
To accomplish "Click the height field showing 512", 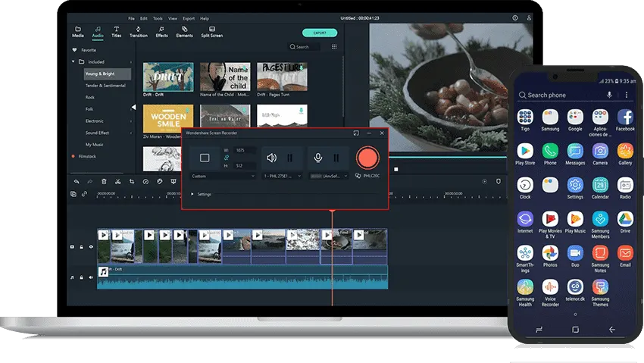I will click(x=245, y=166).
